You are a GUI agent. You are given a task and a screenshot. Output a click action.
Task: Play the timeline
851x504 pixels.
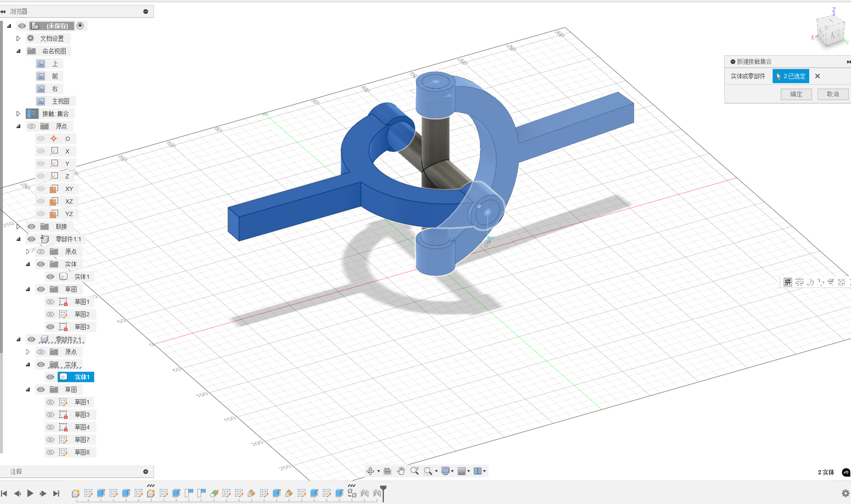pos(30,493)
